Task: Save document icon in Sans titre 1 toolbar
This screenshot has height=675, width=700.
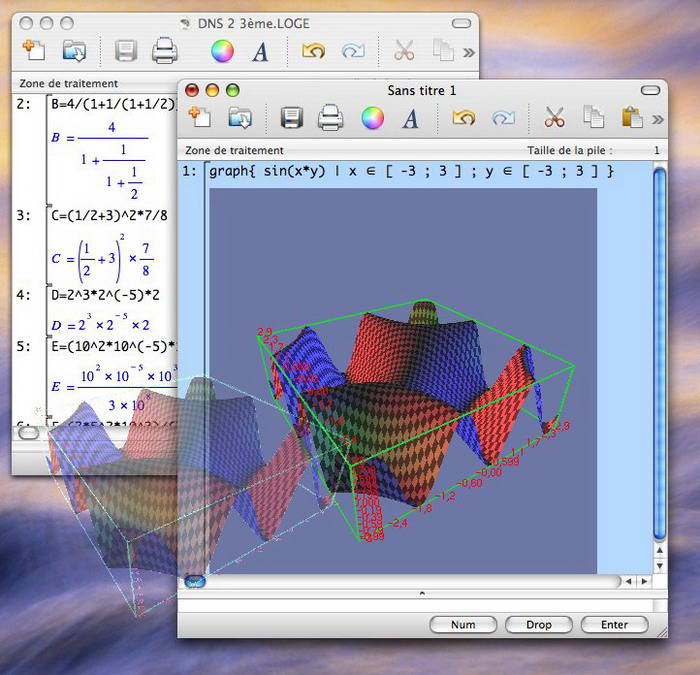Action: pyautogui.click(x=292, y=118)
